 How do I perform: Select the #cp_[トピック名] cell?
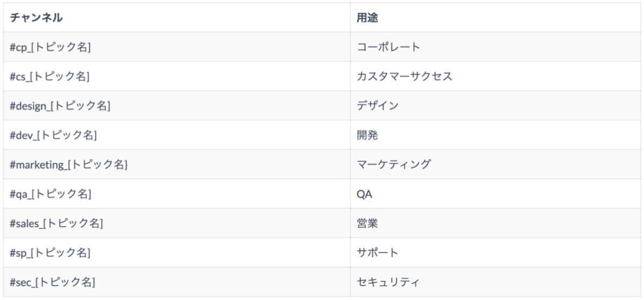pos(177,47)
